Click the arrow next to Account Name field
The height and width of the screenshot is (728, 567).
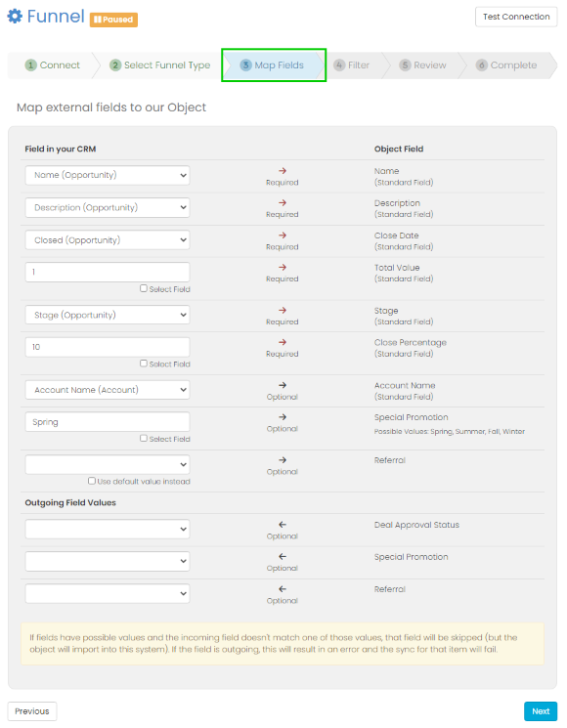point(283,385)
